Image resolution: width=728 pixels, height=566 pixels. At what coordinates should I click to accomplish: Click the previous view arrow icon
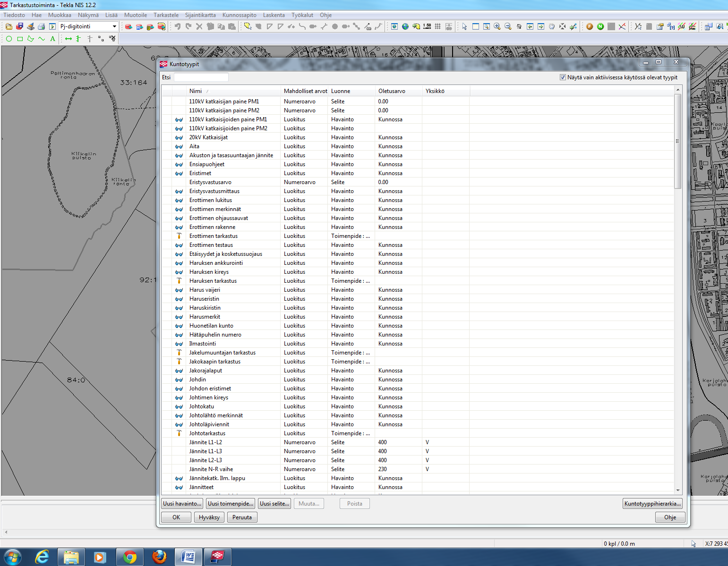point(530,26)
